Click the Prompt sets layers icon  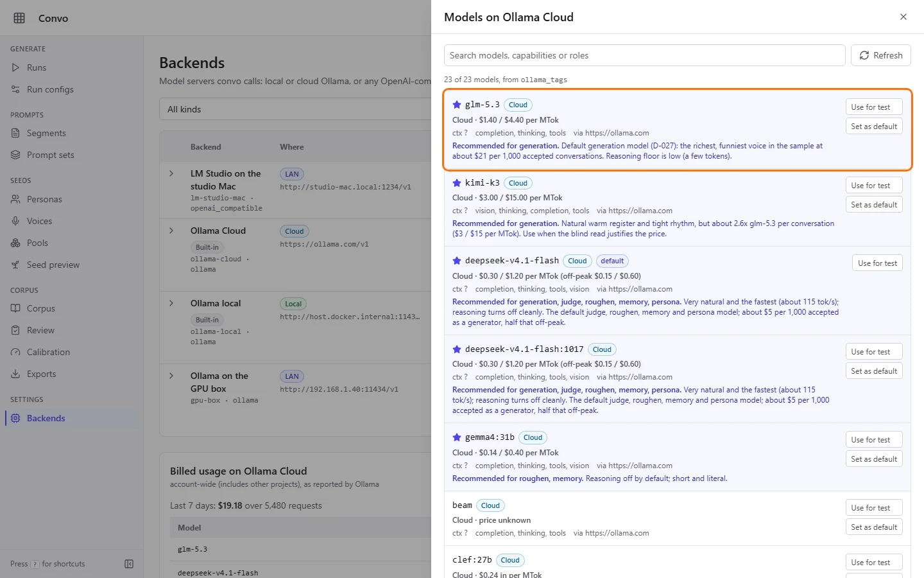(x=15, y=155)
